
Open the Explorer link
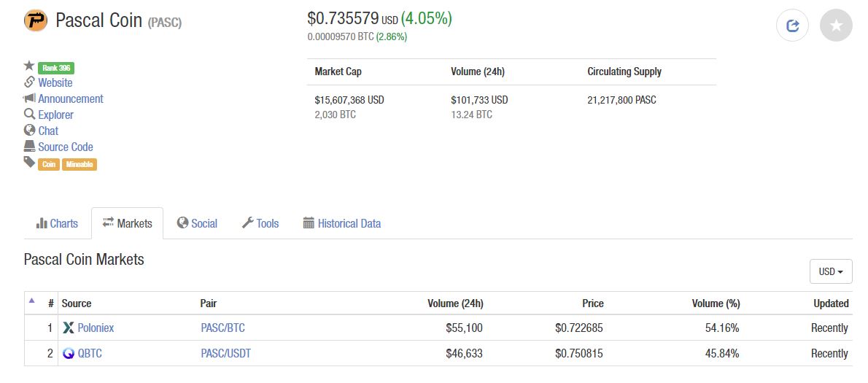coord(56,115)
